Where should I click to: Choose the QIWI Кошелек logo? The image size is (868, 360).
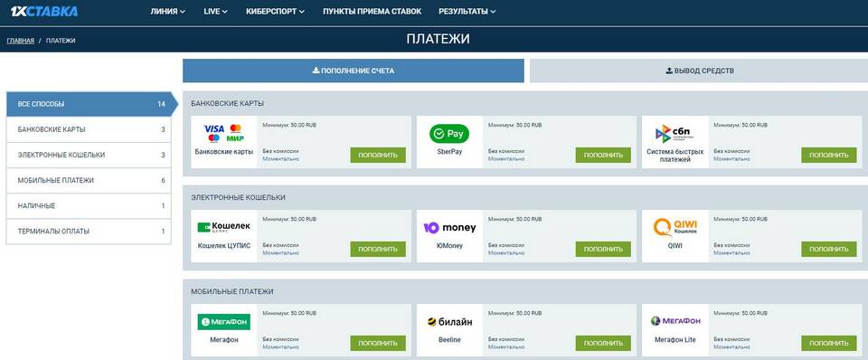(x=675, y=227)
